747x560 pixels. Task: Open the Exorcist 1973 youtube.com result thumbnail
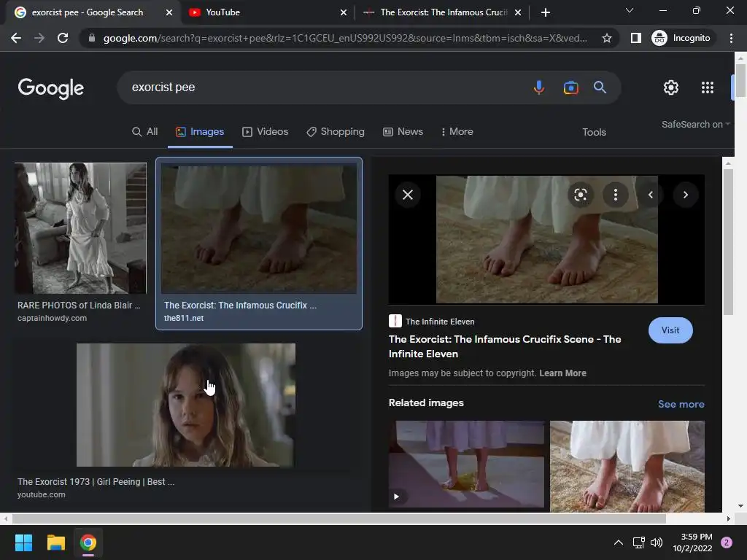pyautogui.click(x=186, y=405)
